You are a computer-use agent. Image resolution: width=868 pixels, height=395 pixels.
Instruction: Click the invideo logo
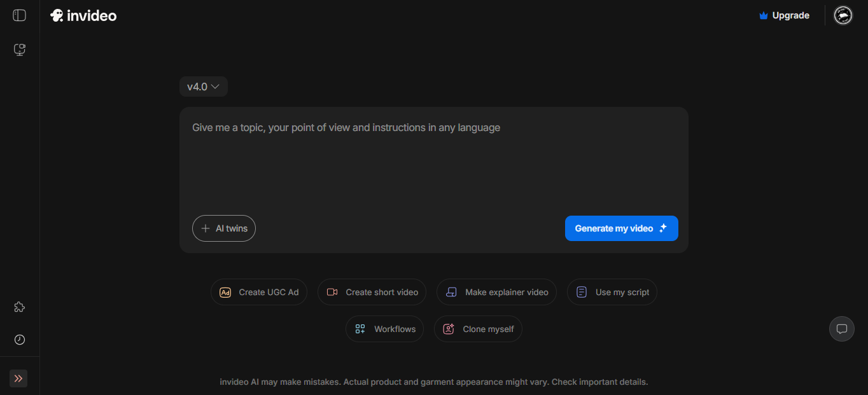[x=83, y=15]
